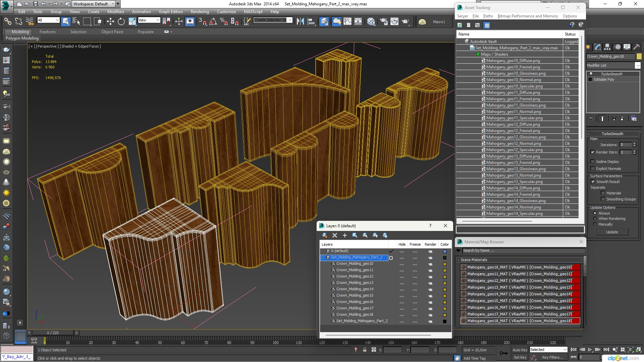Click the Mirror tool icon
The height and width of the screenshot is (362, 644).
(x=300, y=22)
